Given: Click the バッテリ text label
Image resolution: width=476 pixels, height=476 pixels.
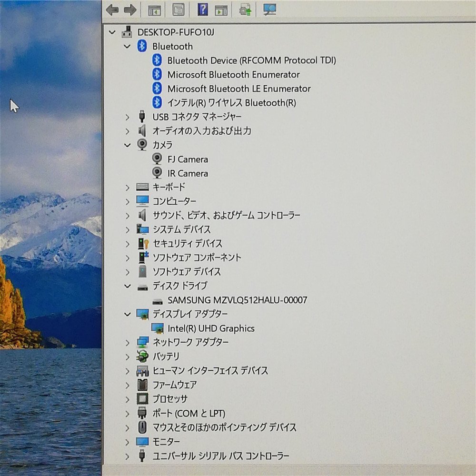Looking at the screenshot, I should (x=166, y=356).
